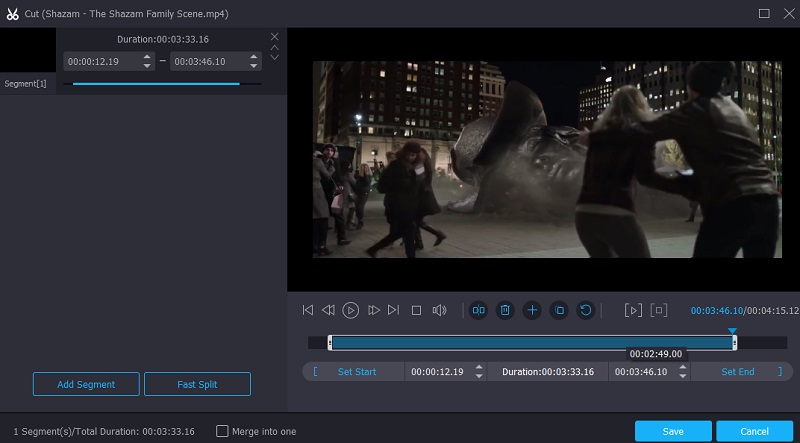800x443 pixels.
Task: Click the video preview frame
Action: 547,159
